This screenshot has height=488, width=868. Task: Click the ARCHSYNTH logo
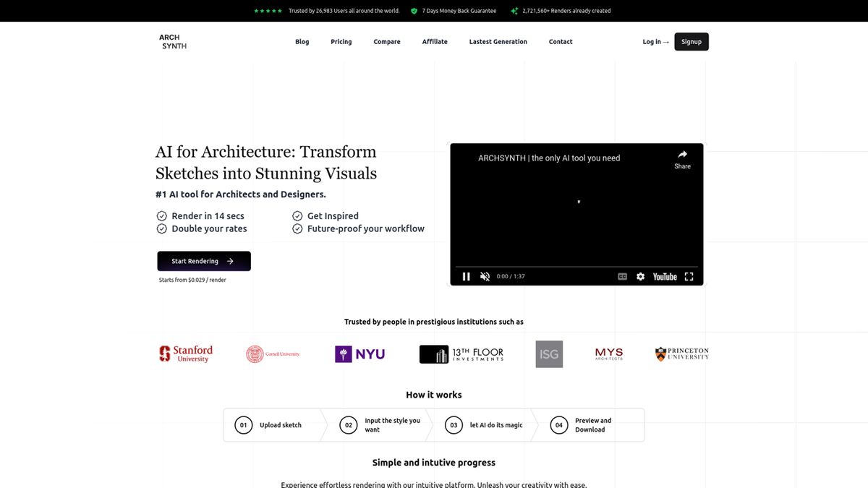(172, 41)
